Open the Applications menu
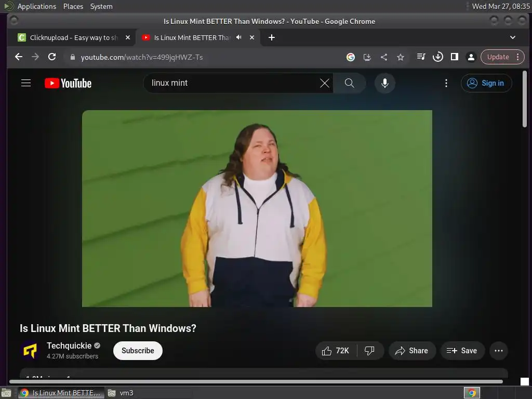 (x=37, y=6)
